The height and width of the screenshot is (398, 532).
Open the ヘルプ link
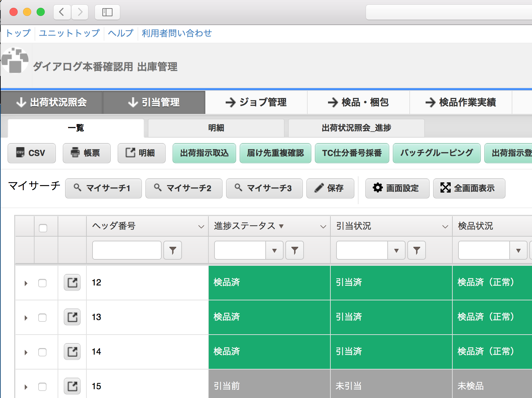tap(121, 33)
